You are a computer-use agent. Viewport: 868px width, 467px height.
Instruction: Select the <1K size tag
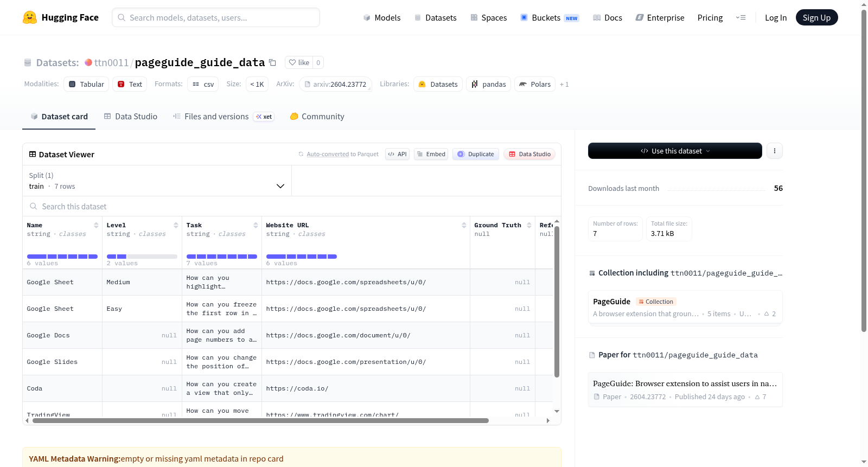pyautogui.click(x=257, y=84)
